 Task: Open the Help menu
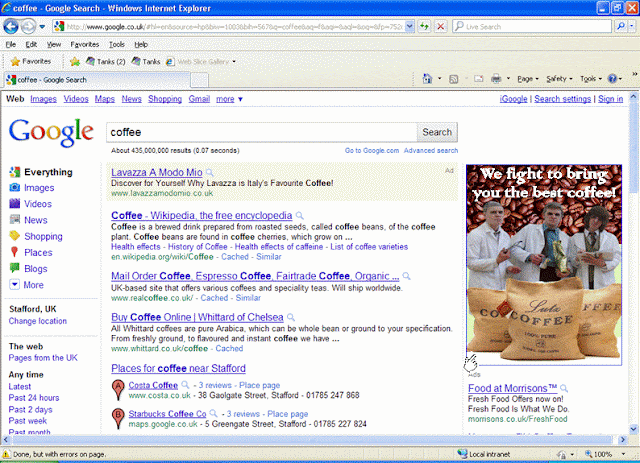[x=141, y=45]
